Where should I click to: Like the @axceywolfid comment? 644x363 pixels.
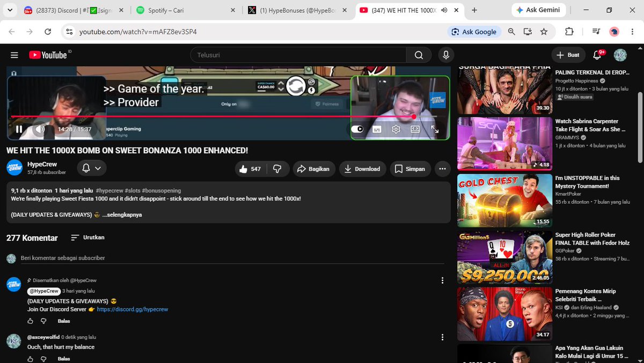[x=30, y=359]
